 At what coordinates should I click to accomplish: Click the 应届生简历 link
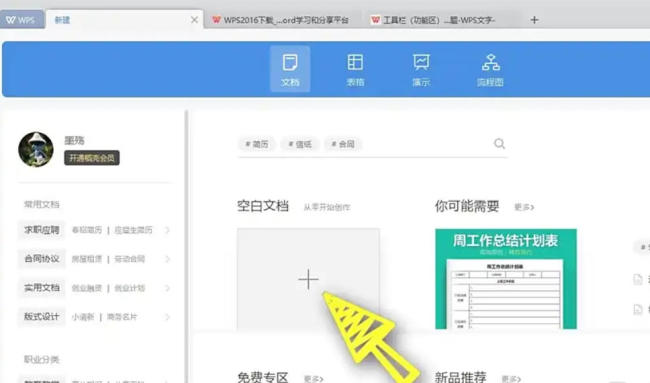pyautogui.click(x=133, y=230)
